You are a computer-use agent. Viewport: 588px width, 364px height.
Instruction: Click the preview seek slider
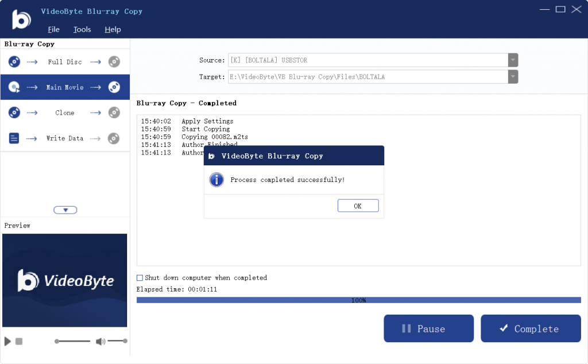[x=72, y=341]
